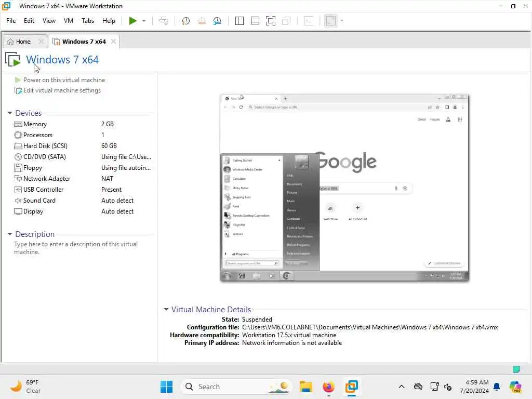The width and height of the screenshot is (532, 399).
Task: Close the Windows 7 x64 tab
Action: 113,42
